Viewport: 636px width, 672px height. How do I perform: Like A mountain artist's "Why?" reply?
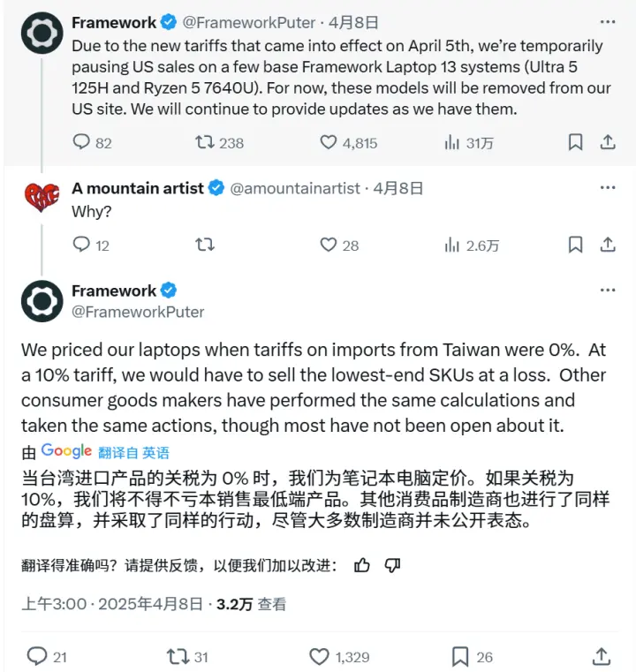point(329,245)
